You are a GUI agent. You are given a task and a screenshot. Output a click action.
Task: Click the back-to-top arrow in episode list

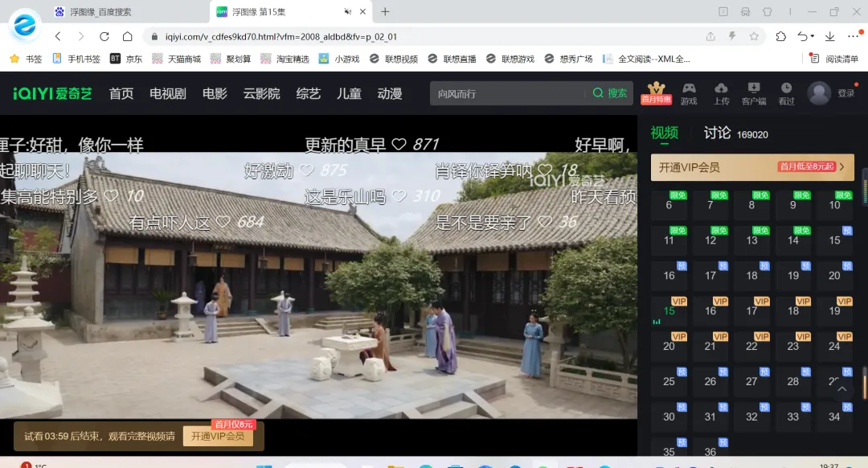click(x=842, y=389)
